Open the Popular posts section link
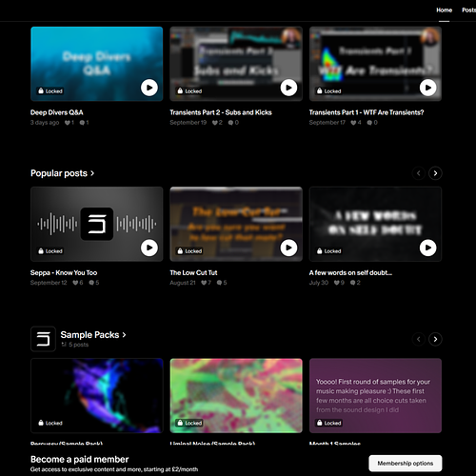This screenshot has width=476, height=476. [62, 173]
